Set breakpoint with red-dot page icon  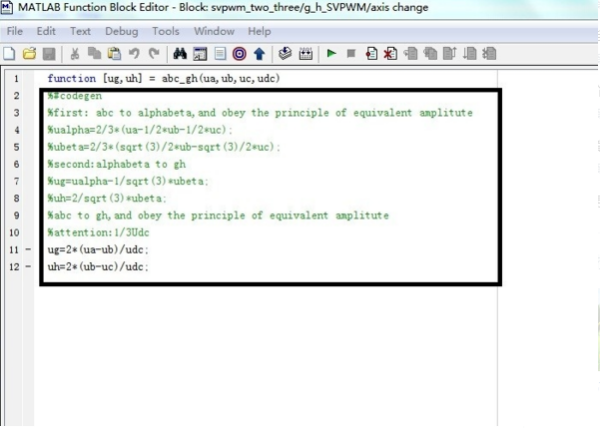click(x=371, y=54)
